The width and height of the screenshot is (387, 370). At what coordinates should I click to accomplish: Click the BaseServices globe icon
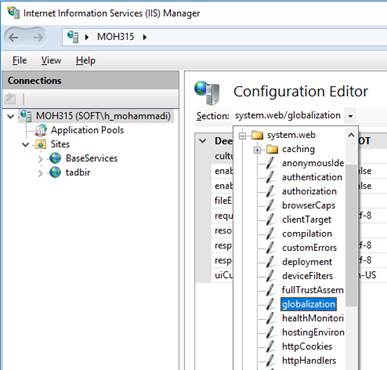coord(55,158)
